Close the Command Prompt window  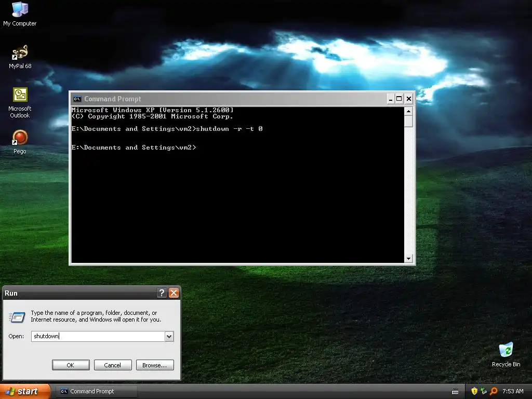pyautogui.click(x=409, y=99)
